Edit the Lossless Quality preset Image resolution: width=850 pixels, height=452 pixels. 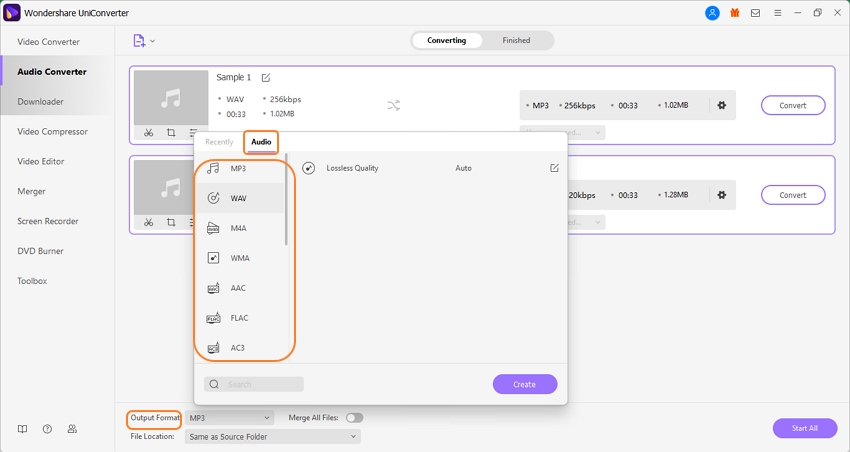point(554,168)
